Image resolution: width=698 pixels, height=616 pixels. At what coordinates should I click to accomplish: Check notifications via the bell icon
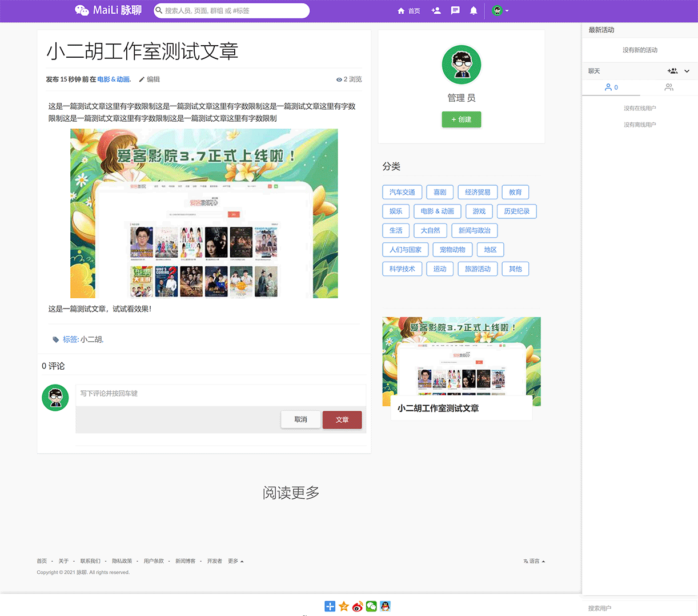(x=473, y=10)
